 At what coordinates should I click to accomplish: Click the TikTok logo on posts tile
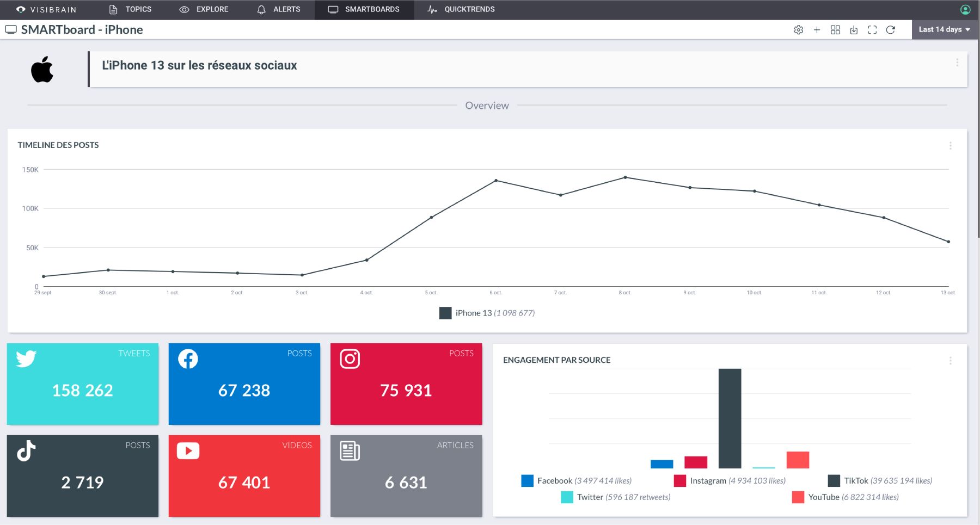[26, 451]
